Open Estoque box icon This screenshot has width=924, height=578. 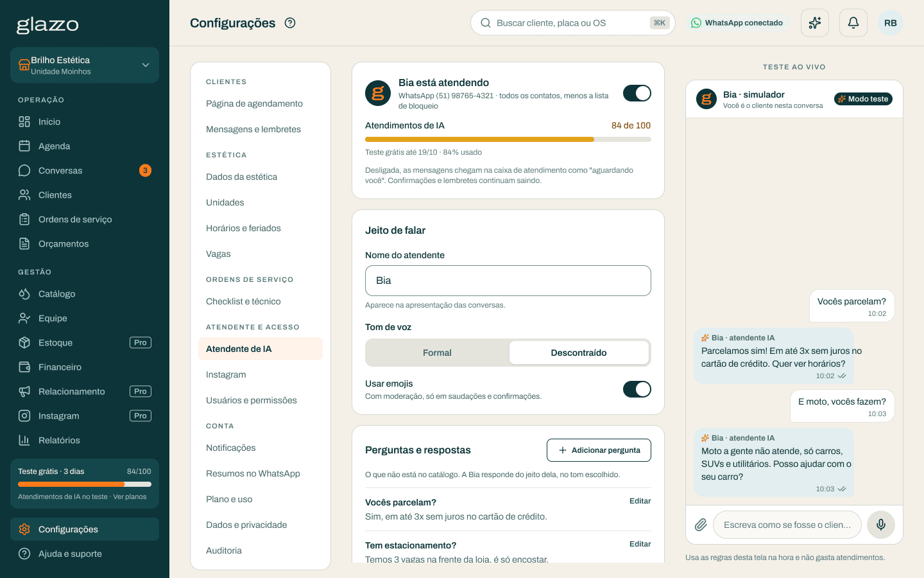point(24,342)
